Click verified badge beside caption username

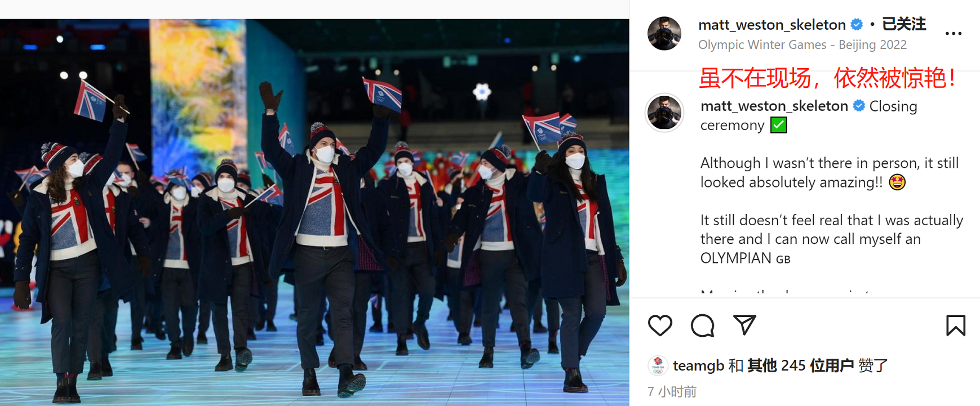click(859, 105)
